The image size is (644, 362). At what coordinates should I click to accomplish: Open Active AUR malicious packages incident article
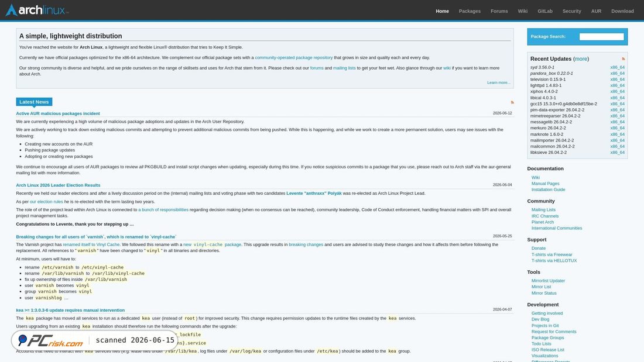pos(58,113)
